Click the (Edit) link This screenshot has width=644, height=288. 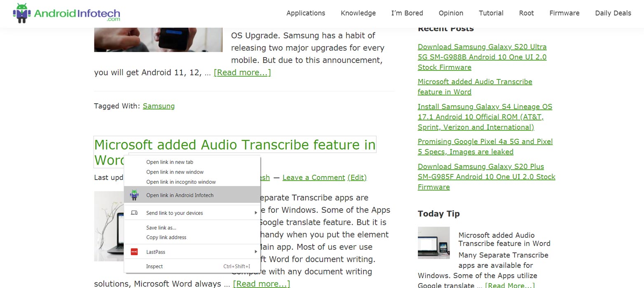point(357,177)
